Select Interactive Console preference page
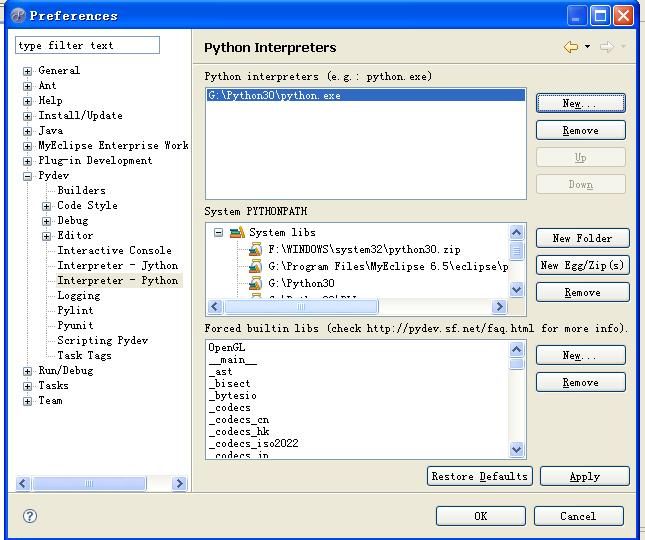Screen dimensions: 645x540 coord(114,250)
